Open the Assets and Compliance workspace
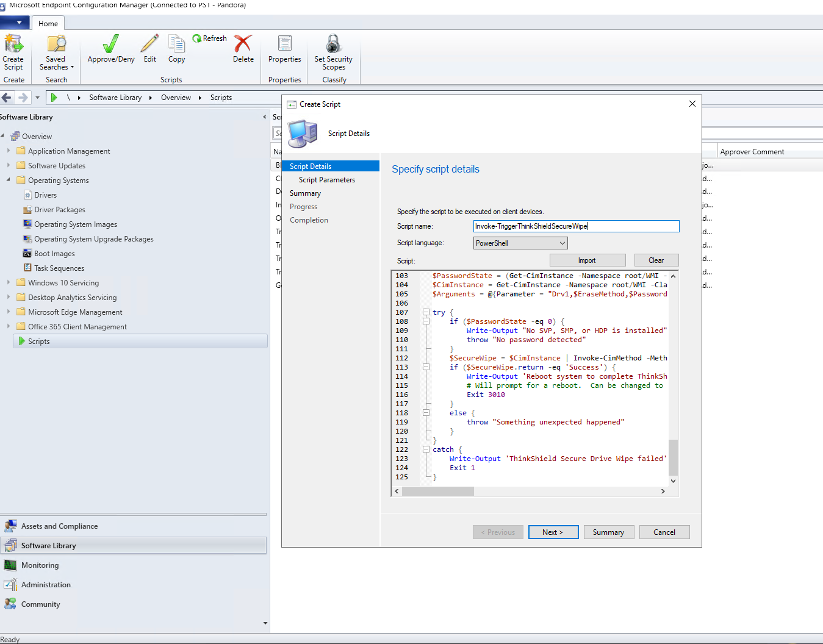Screen dimensions: 823x644 pos(134,526)
